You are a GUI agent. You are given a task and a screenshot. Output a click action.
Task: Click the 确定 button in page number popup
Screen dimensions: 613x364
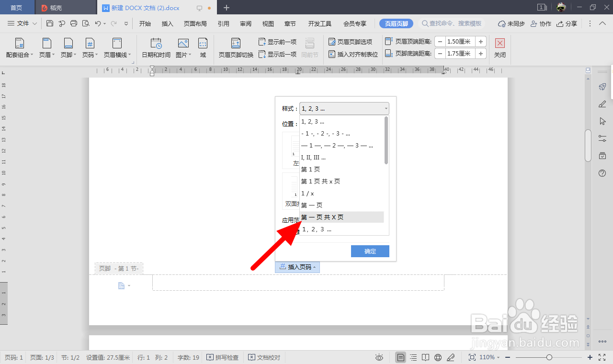(370, 251)
